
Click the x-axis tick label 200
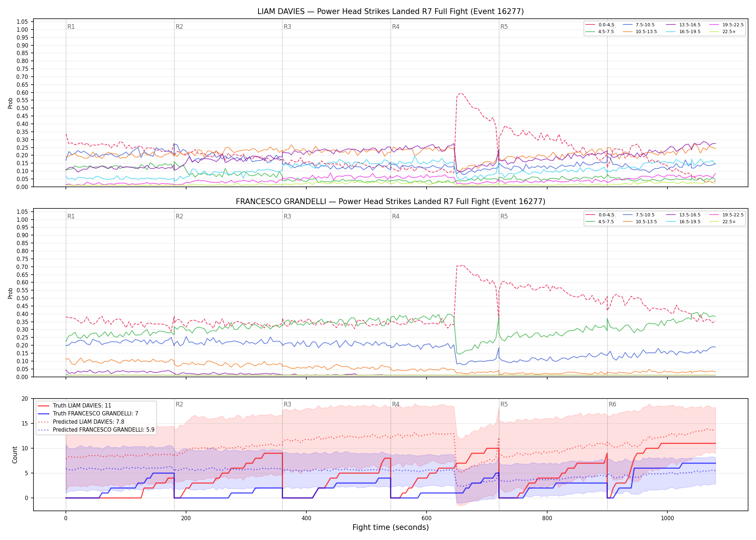pyautogui.click(x=186, y=518)
